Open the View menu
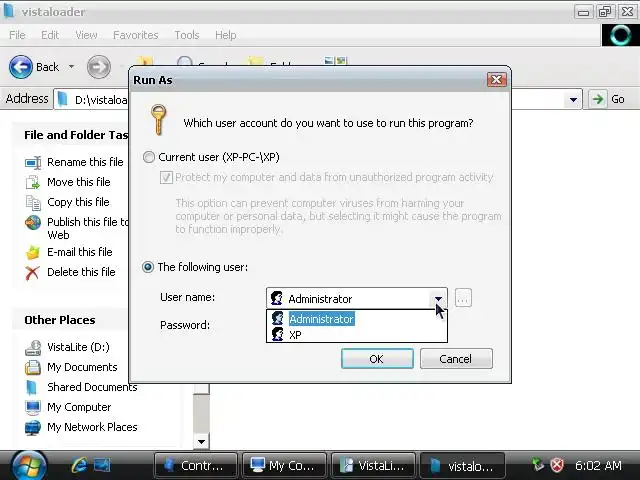 [86, 35]
